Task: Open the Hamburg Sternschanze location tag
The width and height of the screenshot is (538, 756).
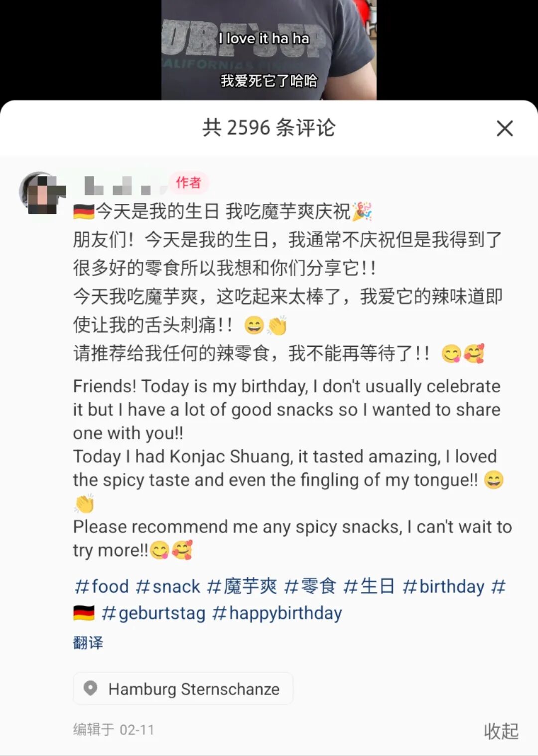Action: click(183, 689)
